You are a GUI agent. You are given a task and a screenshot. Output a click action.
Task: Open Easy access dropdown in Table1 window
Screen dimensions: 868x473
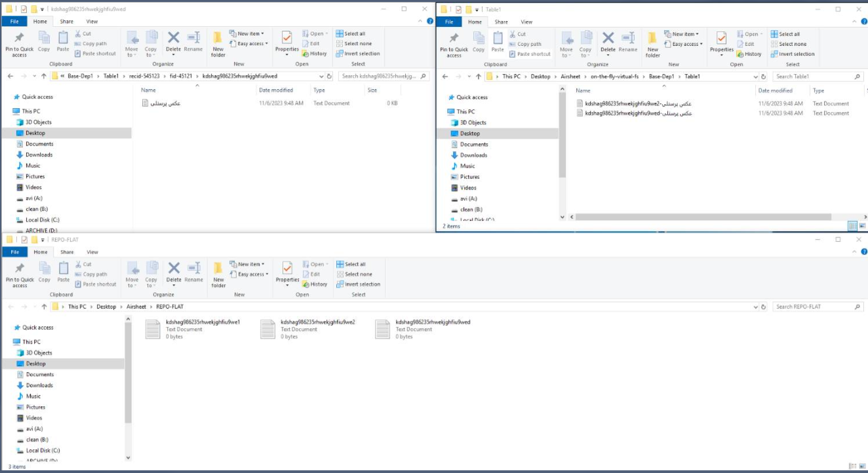click(684, 44)
